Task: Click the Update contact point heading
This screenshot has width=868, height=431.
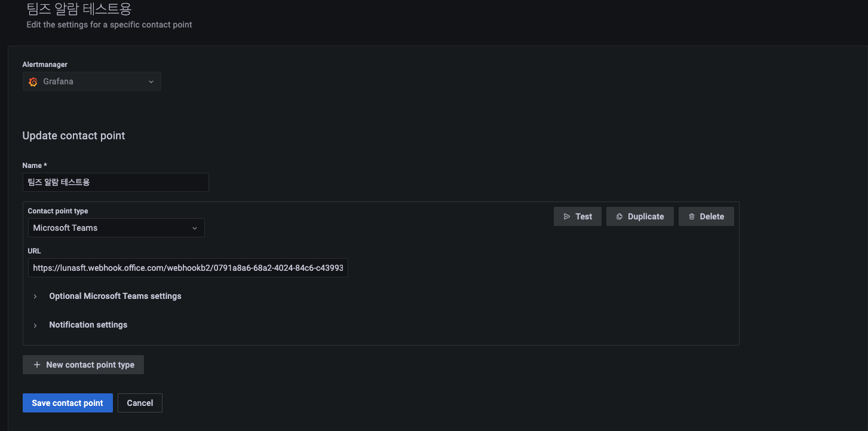Action: 73,136
